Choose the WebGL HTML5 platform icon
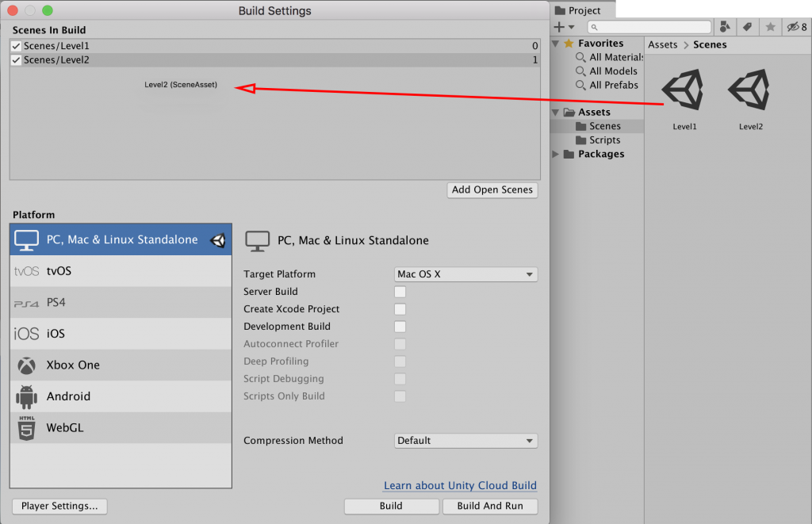812x524 pixels. [27, 428]
